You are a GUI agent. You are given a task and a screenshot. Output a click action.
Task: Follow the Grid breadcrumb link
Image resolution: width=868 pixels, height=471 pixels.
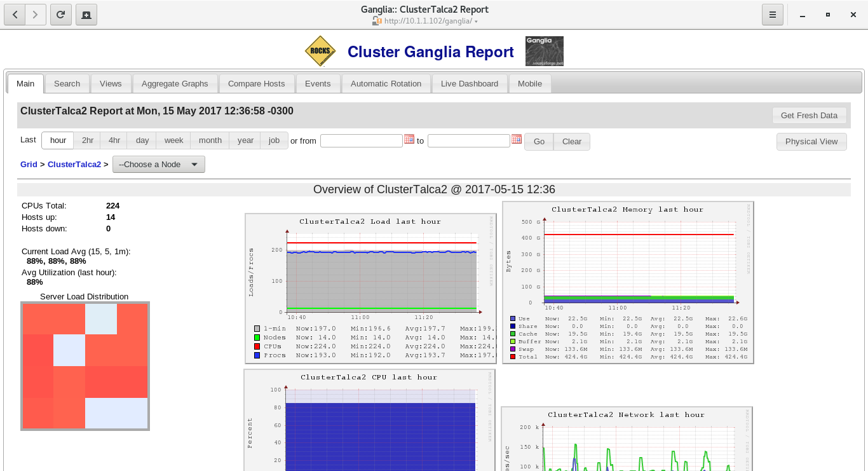click(29, 164)
